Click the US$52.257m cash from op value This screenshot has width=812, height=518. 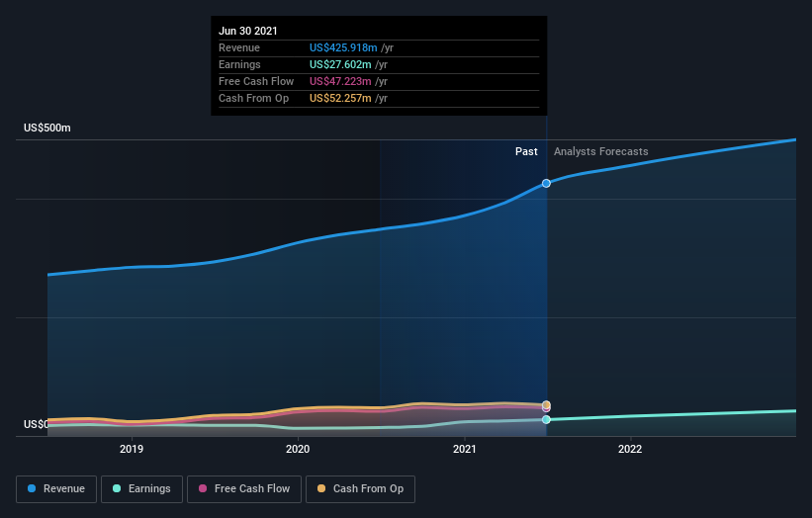[x=340, y=98]
